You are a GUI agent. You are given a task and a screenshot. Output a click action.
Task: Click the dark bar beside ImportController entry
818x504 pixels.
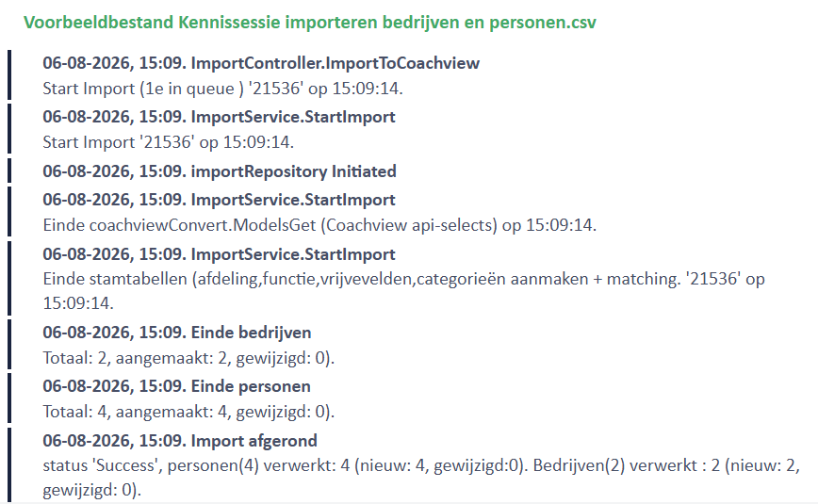pyautogui.click(x=9, y=75)
